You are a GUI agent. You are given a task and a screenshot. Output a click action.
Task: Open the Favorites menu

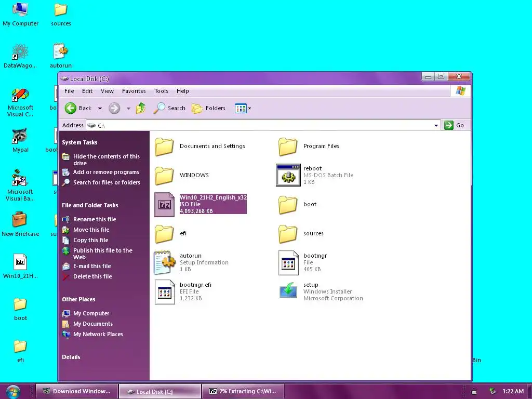pos(134,91)
